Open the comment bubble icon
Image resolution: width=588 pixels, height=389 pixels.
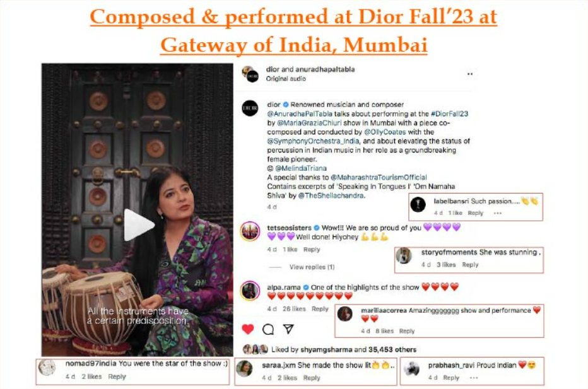[268, 329]
